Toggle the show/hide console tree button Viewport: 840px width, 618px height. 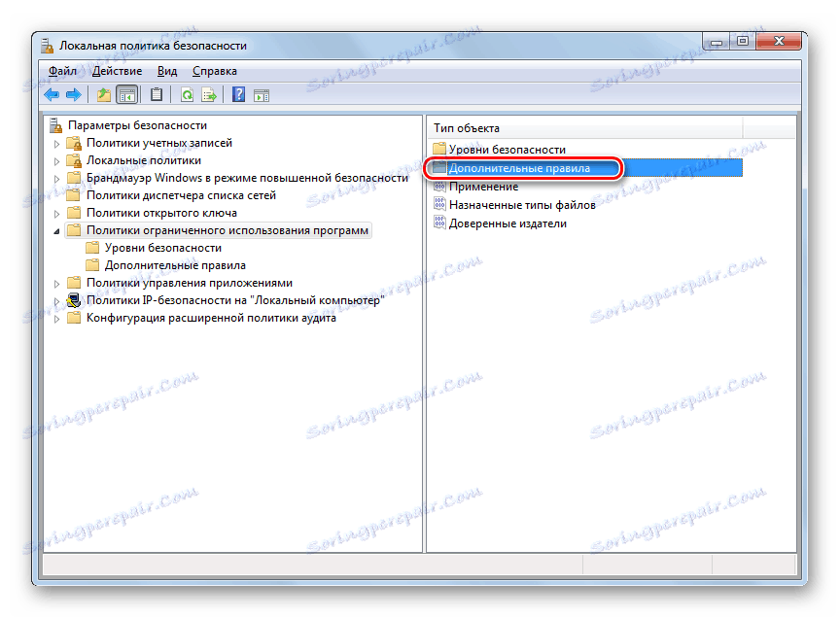tap(127, 95)
